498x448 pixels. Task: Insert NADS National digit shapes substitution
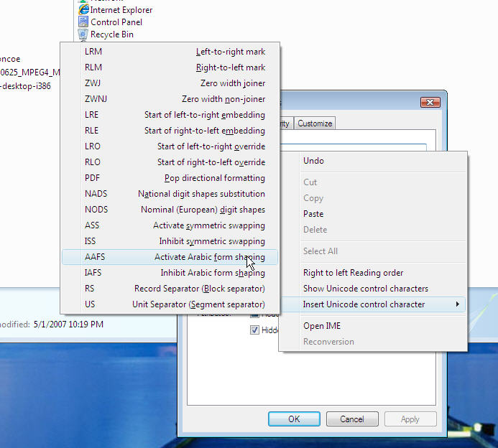point(170,194)
